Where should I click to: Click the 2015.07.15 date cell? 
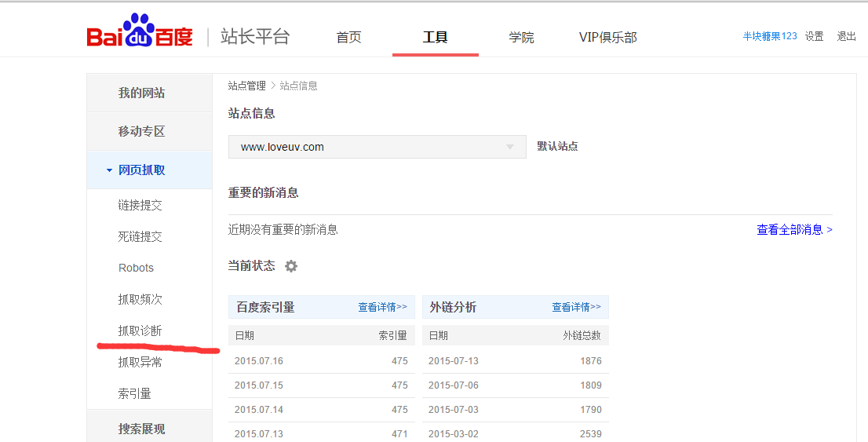click(x=258, y=385)
